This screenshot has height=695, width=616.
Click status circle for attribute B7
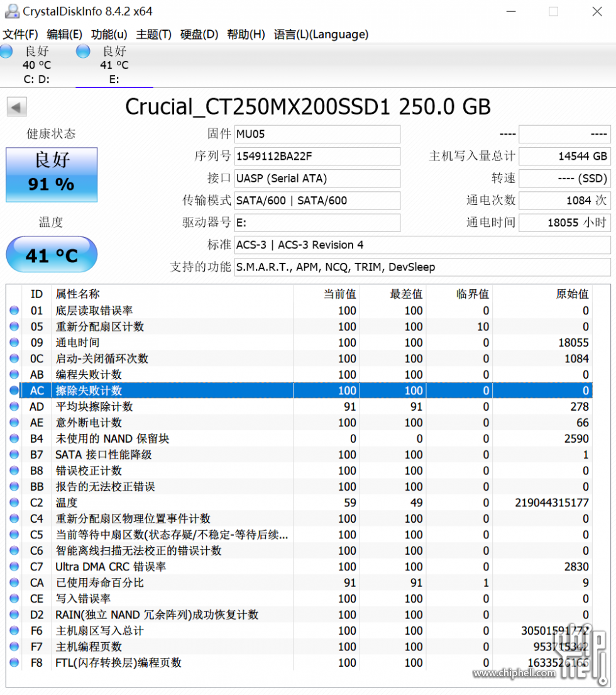14,454
